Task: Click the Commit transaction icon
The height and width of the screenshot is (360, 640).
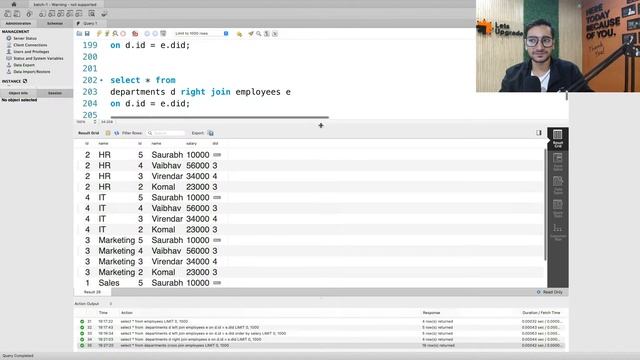Action: click(147, 33)
